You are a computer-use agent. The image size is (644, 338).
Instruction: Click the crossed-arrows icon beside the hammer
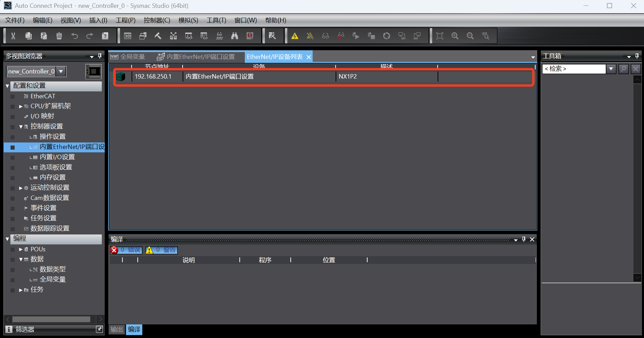173,36
